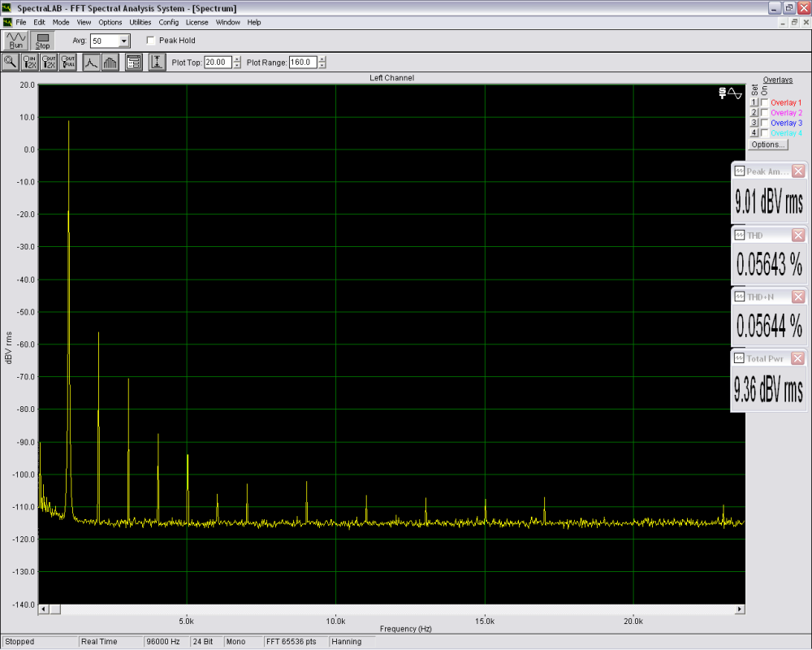Zoom in 2X on the plot
812x650 pixels.
pos(29,63)
